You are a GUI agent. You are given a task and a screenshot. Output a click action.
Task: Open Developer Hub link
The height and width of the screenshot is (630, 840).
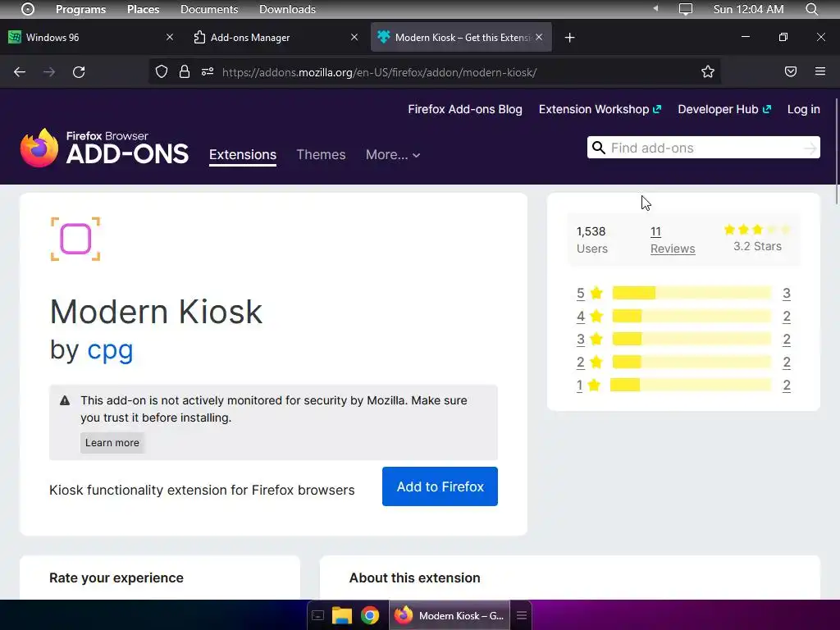(724, 109)
